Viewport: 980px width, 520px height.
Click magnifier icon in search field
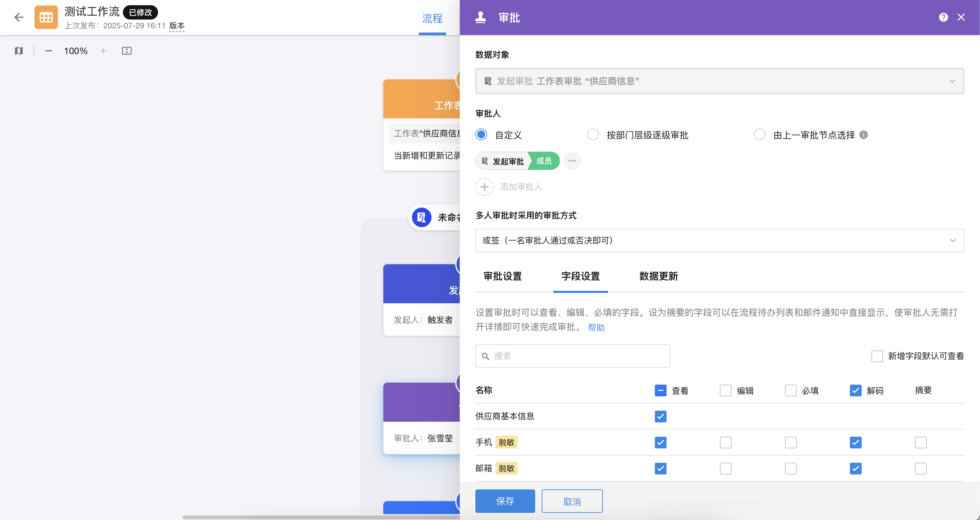[x=485, y=356]
